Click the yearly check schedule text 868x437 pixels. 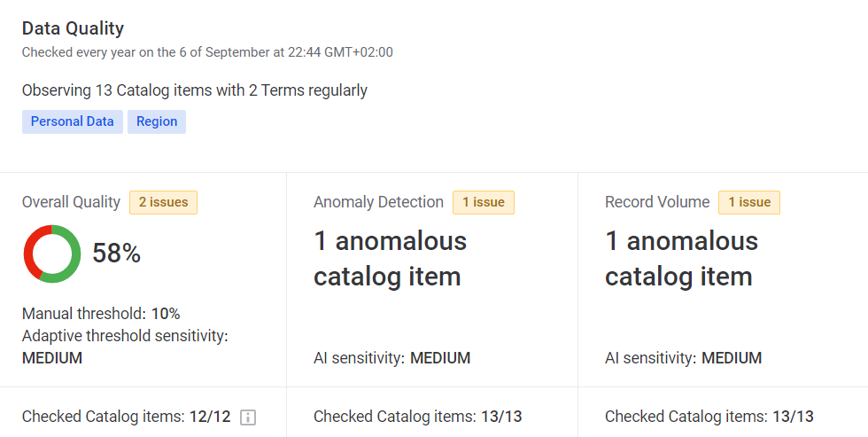pyautogui.click(x=207, y=52)
